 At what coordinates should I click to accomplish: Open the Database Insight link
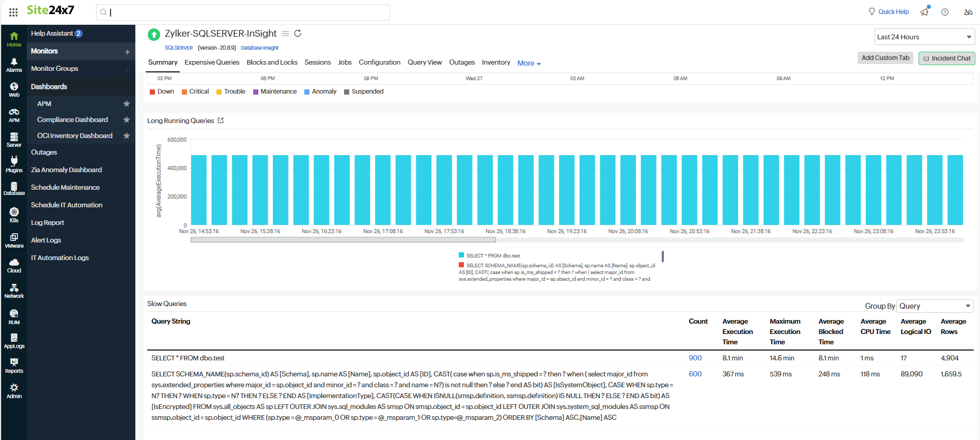tap(259, 48)
